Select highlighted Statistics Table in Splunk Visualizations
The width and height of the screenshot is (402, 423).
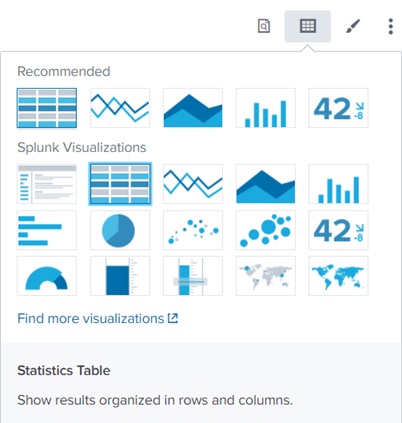120,184
